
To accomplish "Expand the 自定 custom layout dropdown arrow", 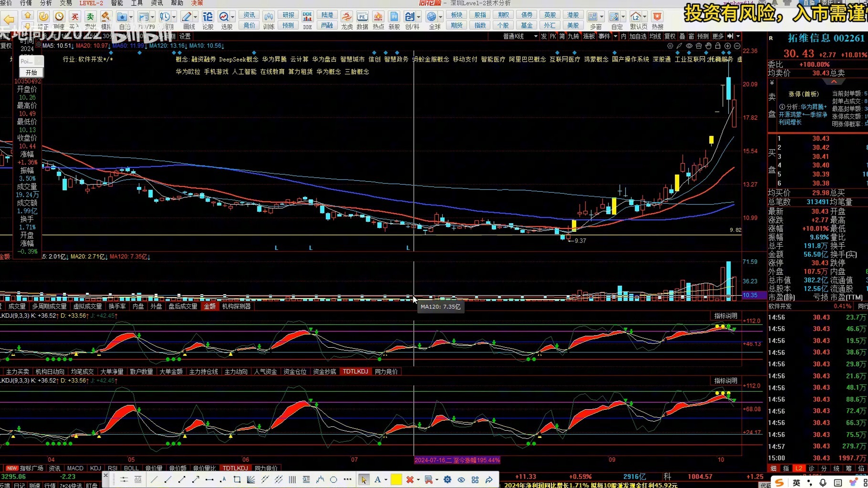I will click(623, 17).
